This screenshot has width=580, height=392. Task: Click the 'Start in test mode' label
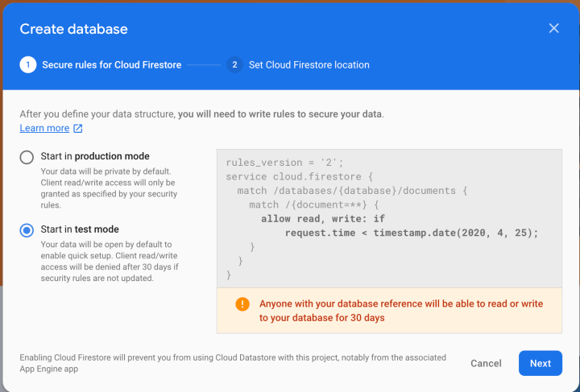pos(79,229)
